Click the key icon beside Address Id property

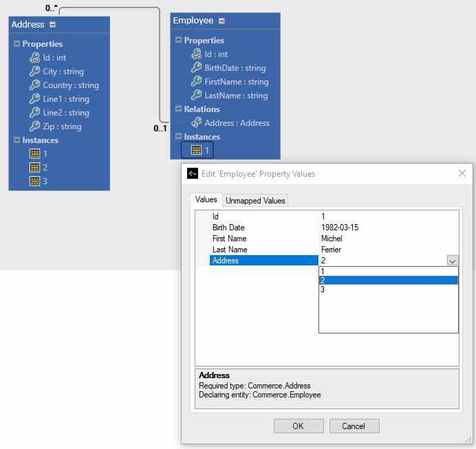coord(34,58)
